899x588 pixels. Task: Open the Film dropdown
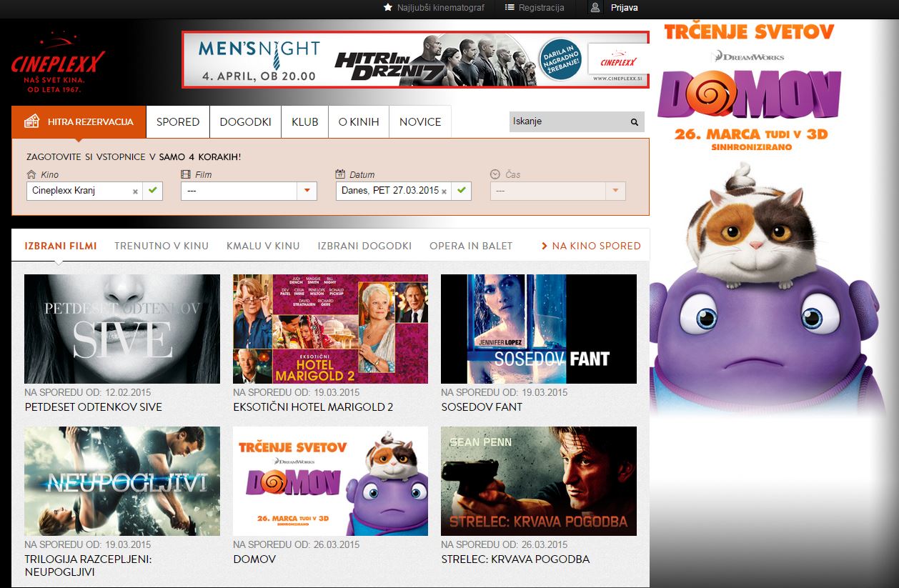pyautogui.click(x=306, y=191)
